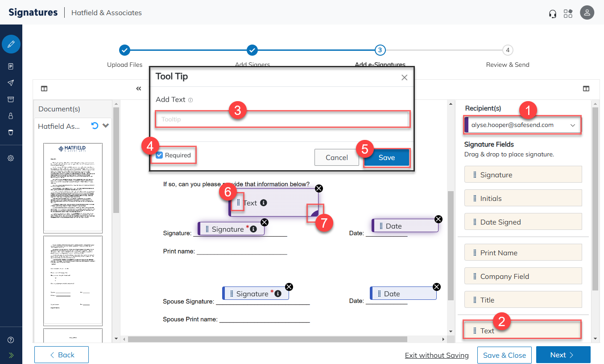Remove the Spouse Signature field
Screen dimensions: 604x364
click(x=289, y=286)
